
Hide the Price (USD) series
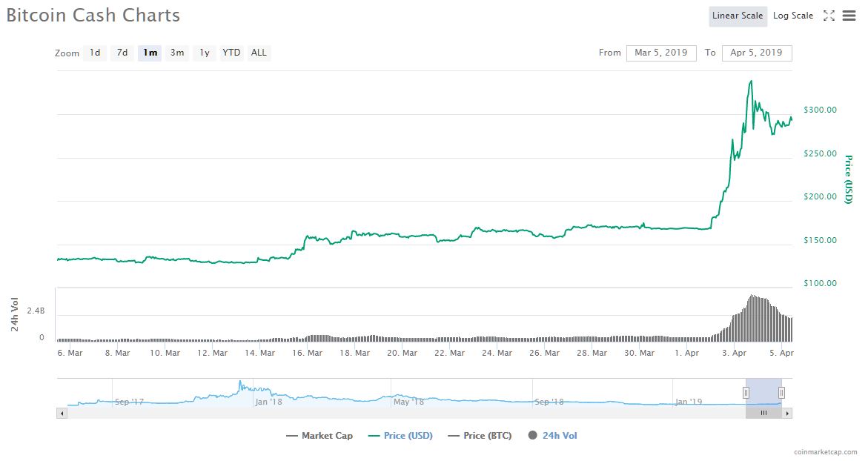pos(400,436)
